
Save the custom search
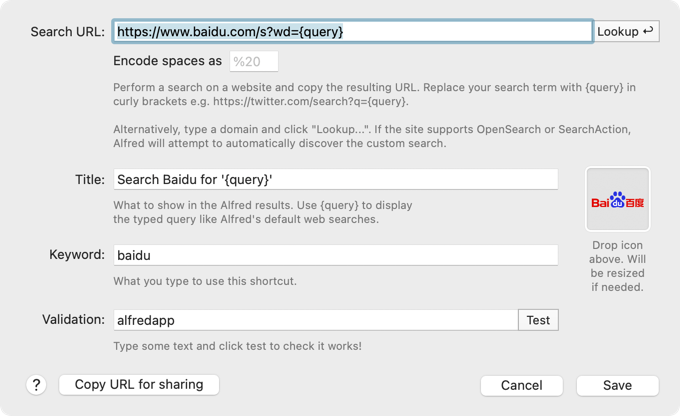(617, 385)
